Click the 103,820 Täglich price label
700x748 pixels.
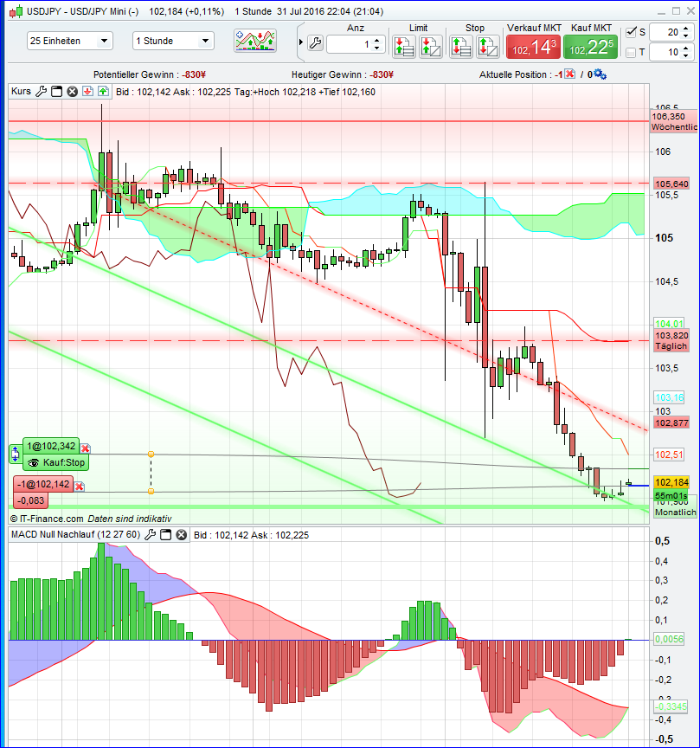coord(671,340)
